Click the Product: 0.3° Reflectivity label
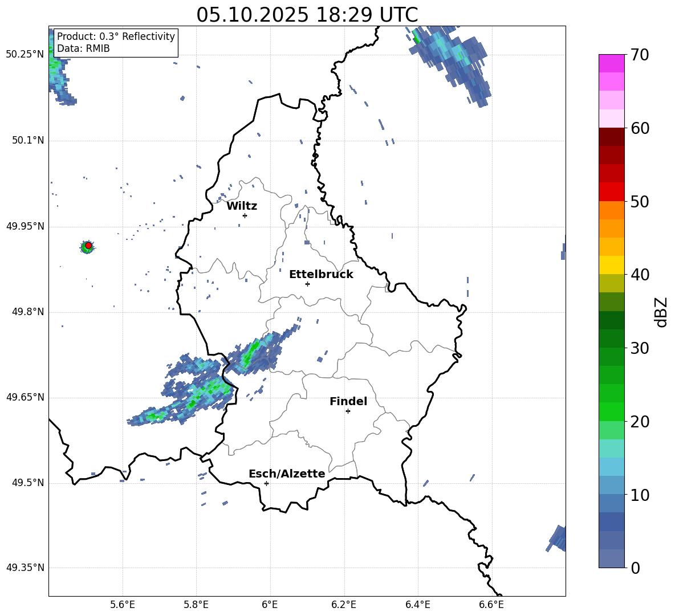This screenshot has width=675, height=616. (x=116, y=36)
